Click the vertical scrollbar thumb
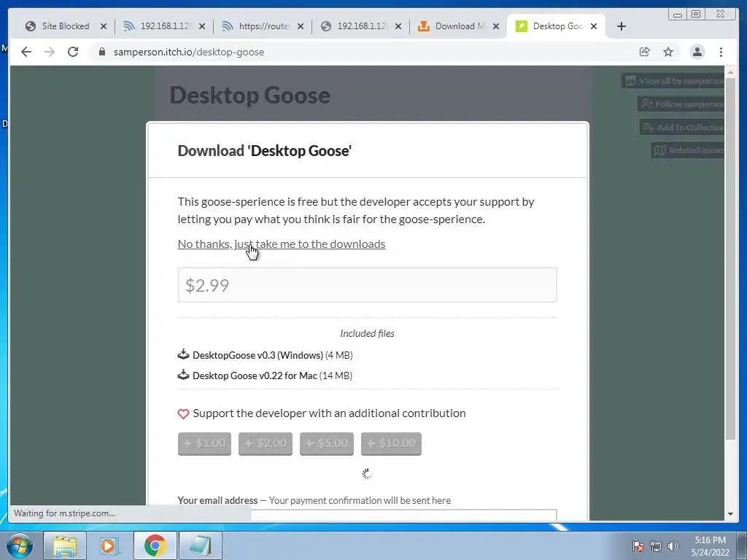 (x=730, y=259)
